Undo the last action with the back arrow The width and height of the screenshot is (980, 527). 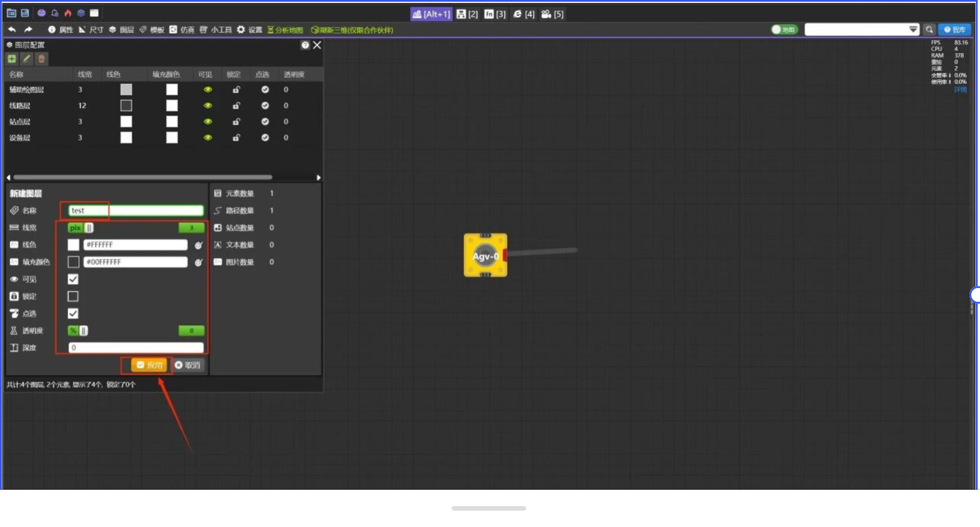12,30
